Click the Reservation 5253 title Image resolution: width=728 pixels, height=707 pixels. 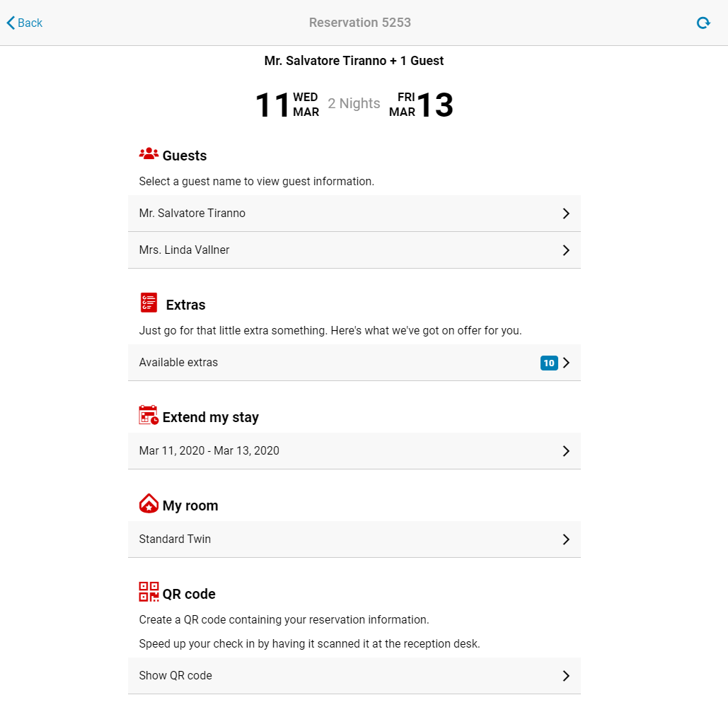click(x=360, y=23)
